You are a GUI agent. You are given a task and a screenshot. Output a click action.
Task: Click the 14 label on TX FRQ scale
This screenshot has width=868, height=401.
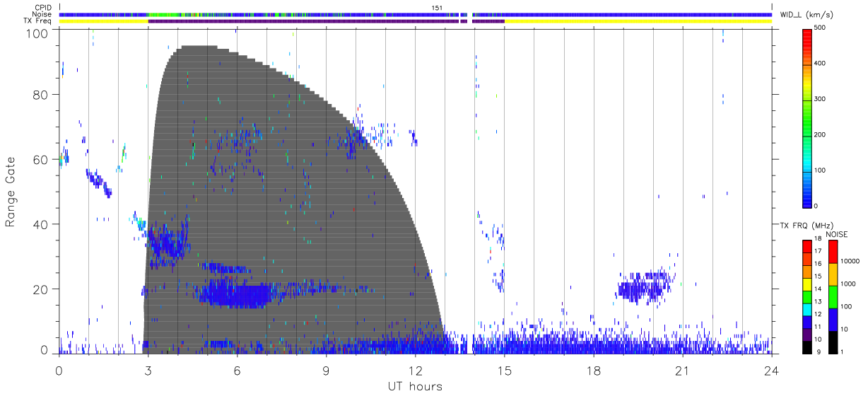click(x=818, y=289)
